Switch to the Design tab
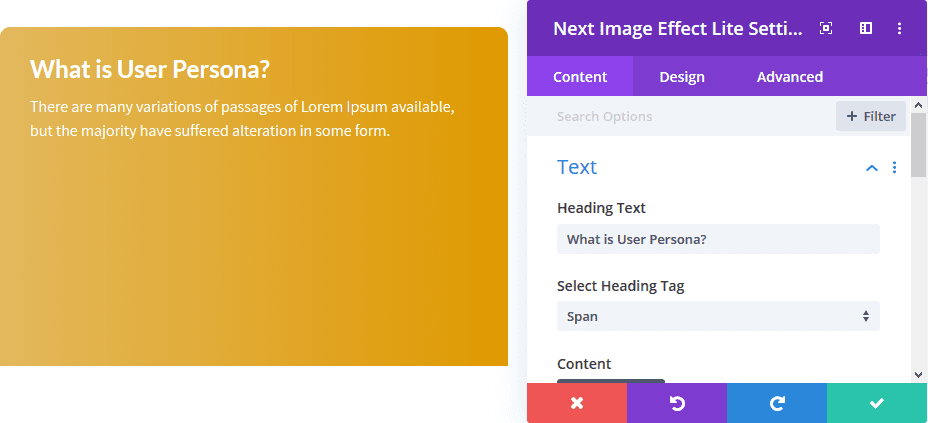This screenshot has width=928, height=423. point(682,77)
